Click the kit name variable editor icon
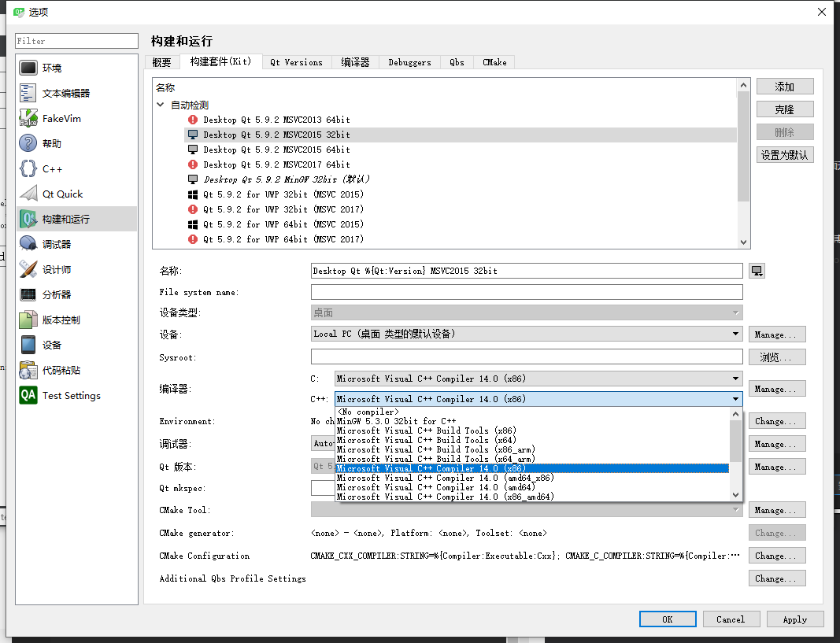Screen dimensions: 840x643 [x=756, y=270]
